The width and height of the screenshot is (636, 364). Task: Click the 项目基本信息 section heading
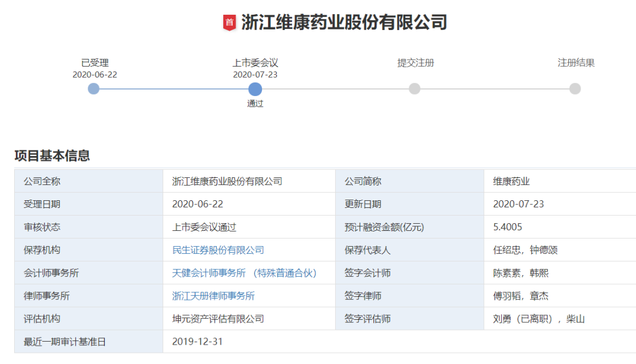pyautogui.click(x=52, y=156)
